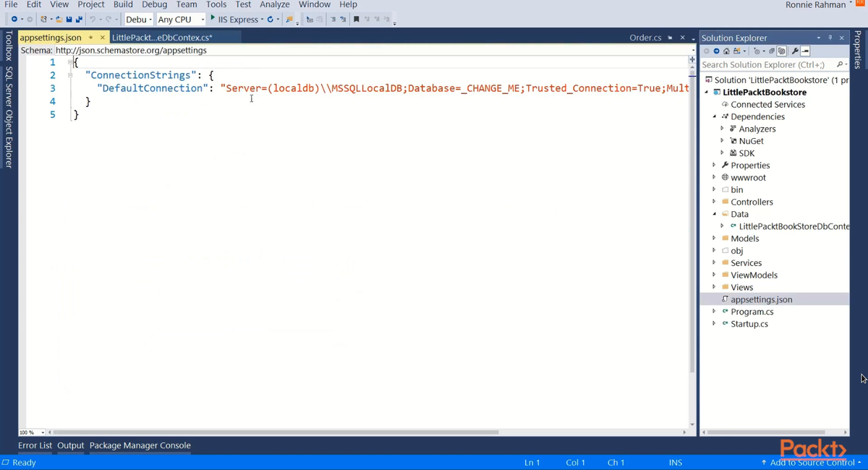Click the decrease indent toolbar icon
This screenshot has width=868, height=470.
point(333,19)
